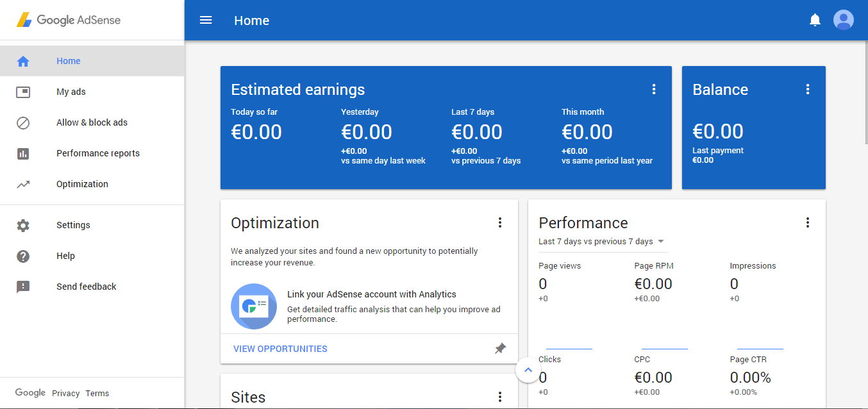Click the This month earnings label

(x=583, y=112)
